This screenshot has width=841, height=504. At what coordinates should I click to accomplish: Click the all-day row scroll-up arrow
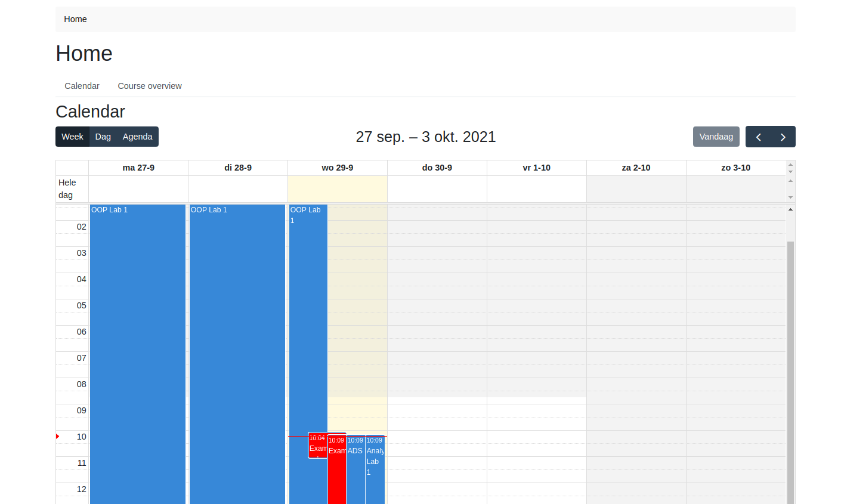tap(790, 181)
